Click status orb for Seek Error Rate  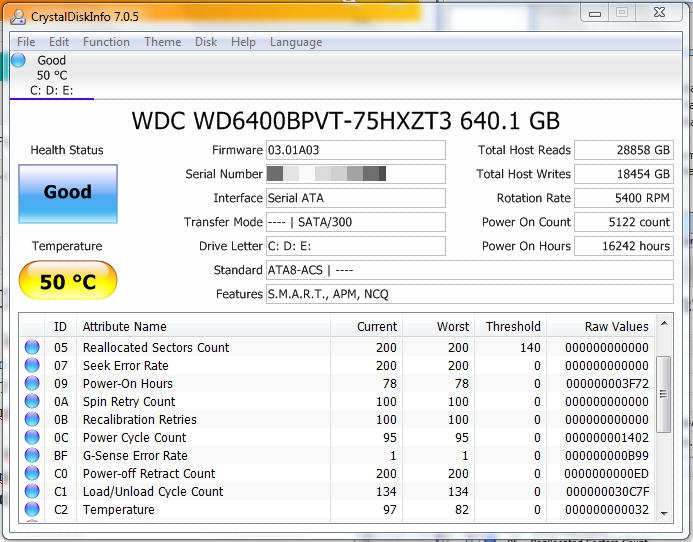[x=32, y=365]
